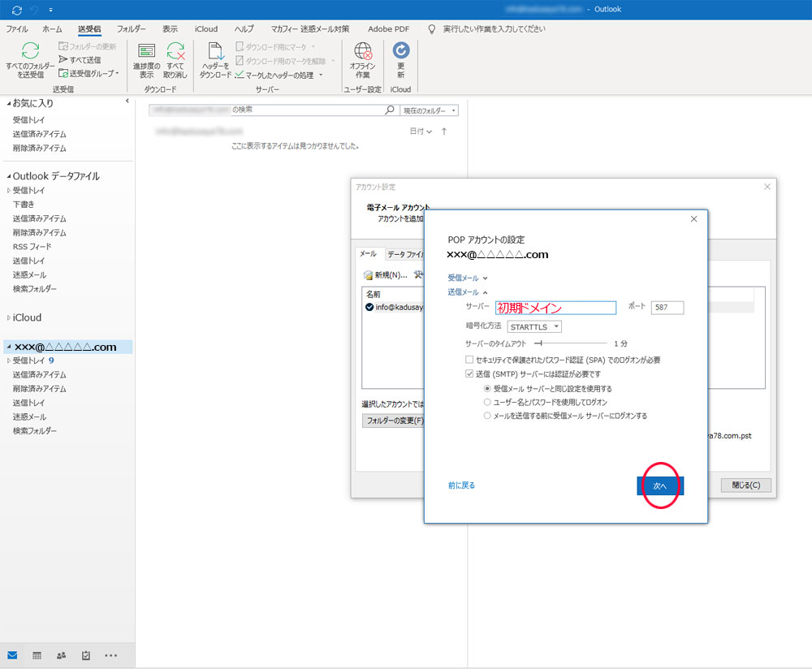
Task: Open データファイル tab in account settings
Action: tap(405, 254)
